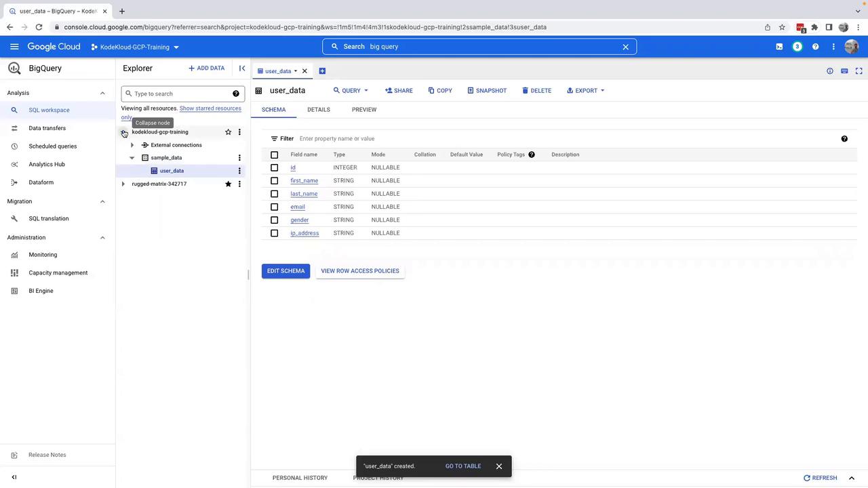
Task: Click ADD DATA button
Action: pyautogui.click(x=206, y=68)
